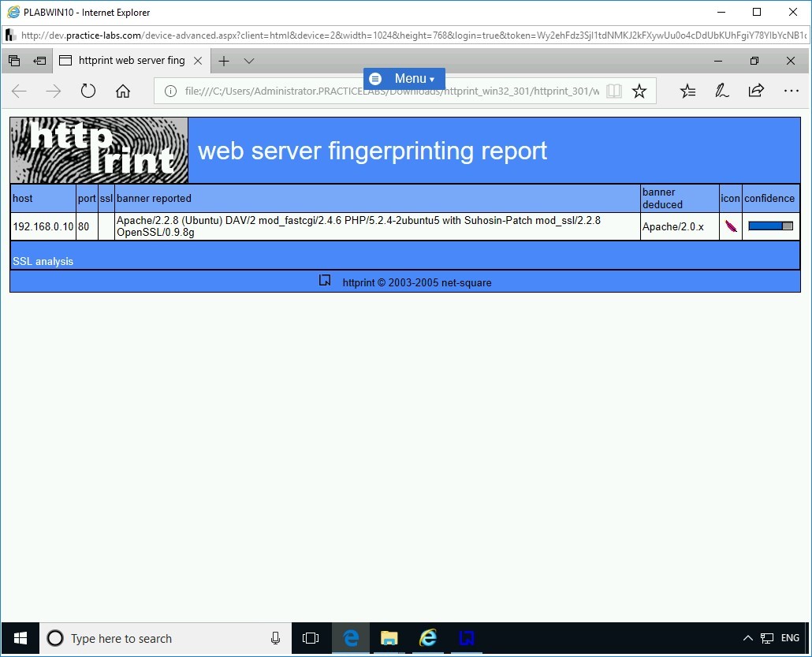This screenshot has height=657, width=812.
Task: Open the Windows Start menu
Action: coord(19,638)
